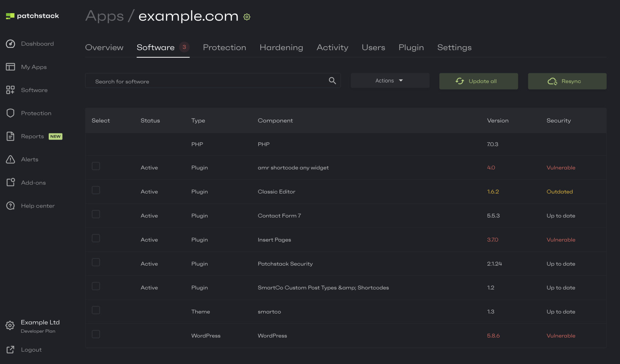Select the Insert Pages row checkbox
This screenshot has width=620, height=364.
click(x=96, y=238)
